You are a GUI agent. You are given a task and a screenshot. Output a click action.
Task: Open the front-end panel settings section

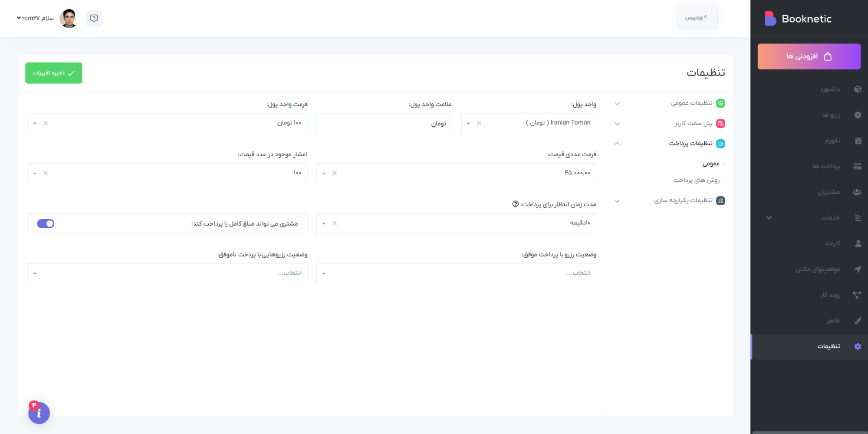pos(693,124)
